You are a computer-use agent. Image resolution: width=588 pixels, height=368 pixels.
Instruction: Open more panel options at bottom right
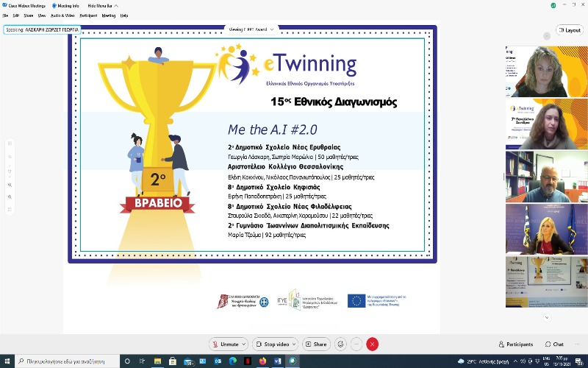pyautogui.click(x=577, y=344)
